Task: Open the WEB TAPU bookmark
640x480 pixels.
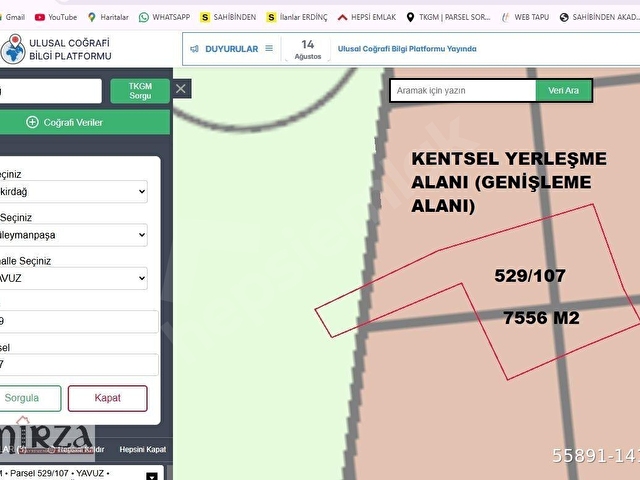Action: coord(525,17)
